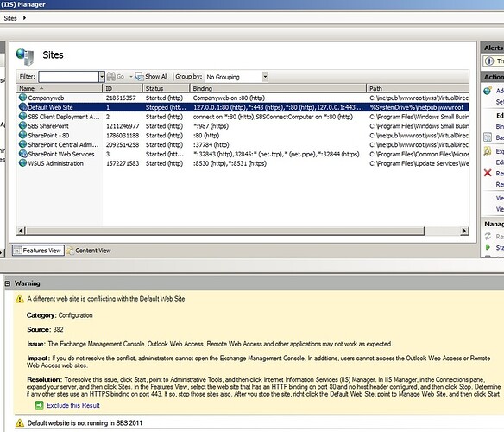Click the restart arrows icon in Manage pane

(488, 236)
